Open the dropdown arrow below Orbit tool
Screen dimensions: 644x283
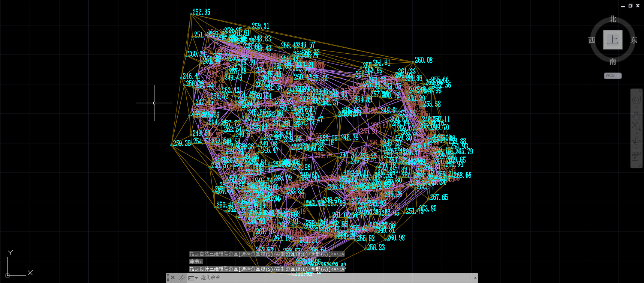click(636, 148)
